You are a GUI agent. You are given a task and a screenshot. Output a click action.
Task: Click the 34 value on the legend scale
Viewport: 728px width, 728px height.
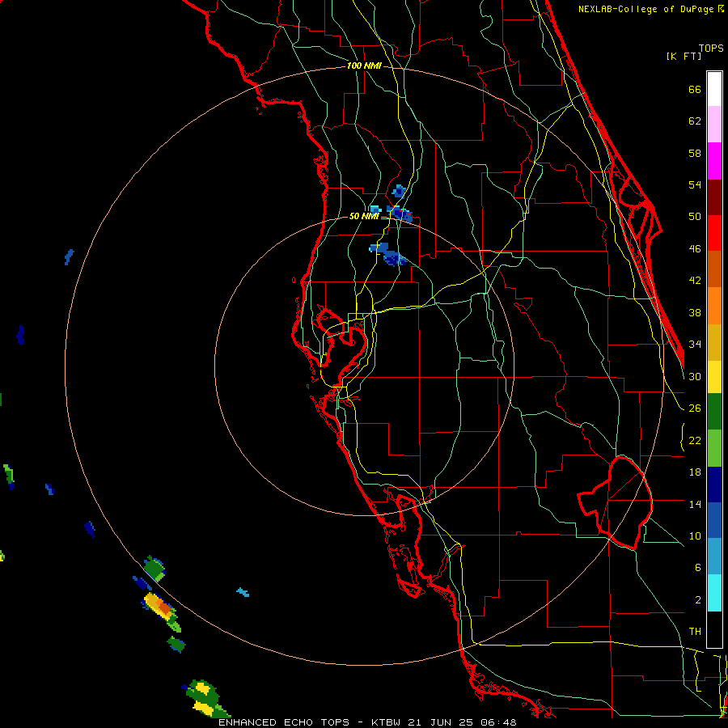(x=695, y=344)
